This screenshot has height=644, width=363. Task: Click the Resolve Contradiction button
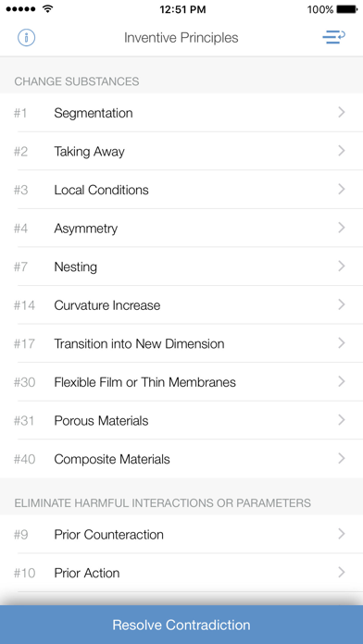click(181, 625)
